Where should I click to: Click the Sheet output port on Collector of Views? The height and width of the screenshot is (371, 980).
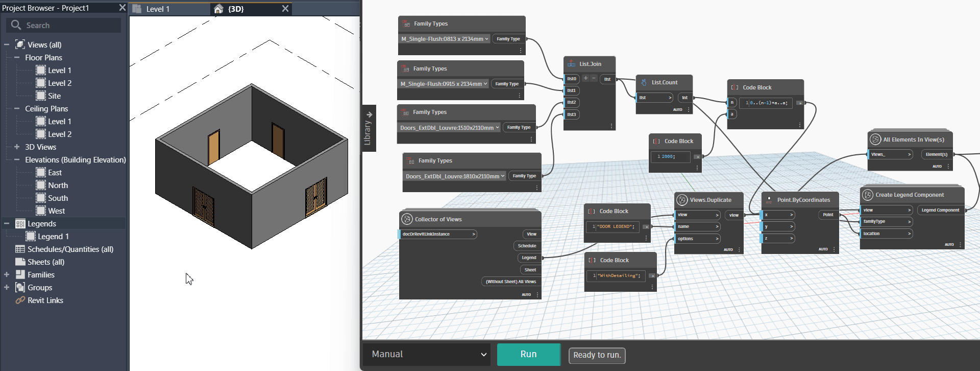[530, 270]
